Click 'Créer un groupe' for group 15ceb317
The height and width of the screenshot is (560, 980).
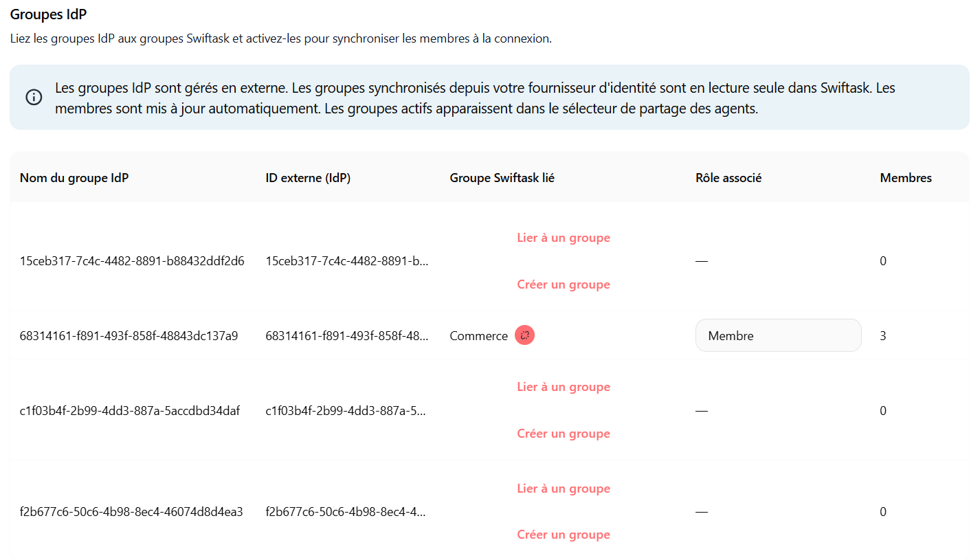564,284
